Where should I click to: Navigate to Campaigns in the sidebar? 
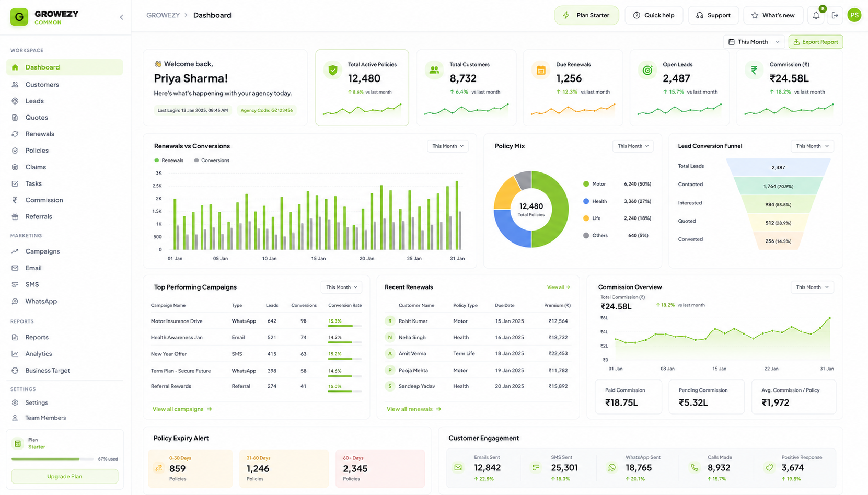pyautogui.click(x=65, y=251)
